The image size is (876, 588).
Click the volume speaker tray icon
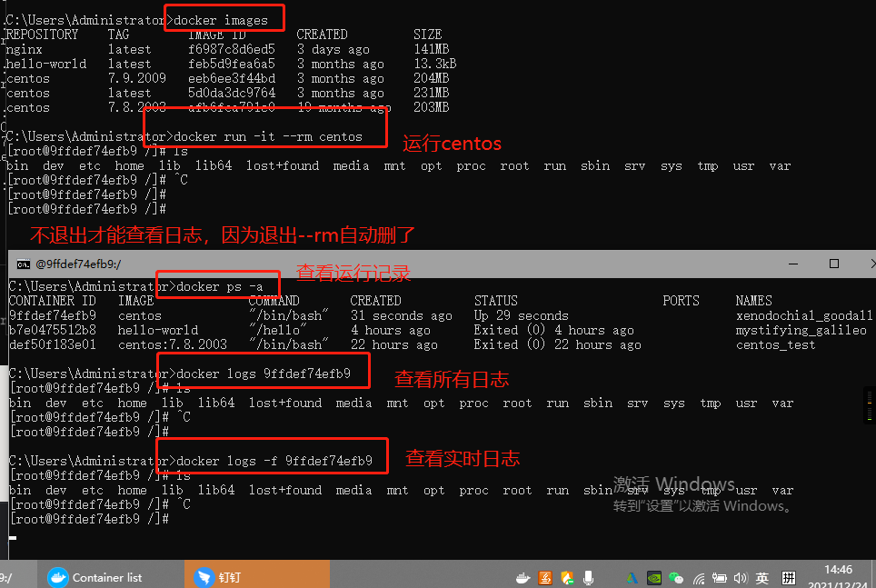point(741,578)
